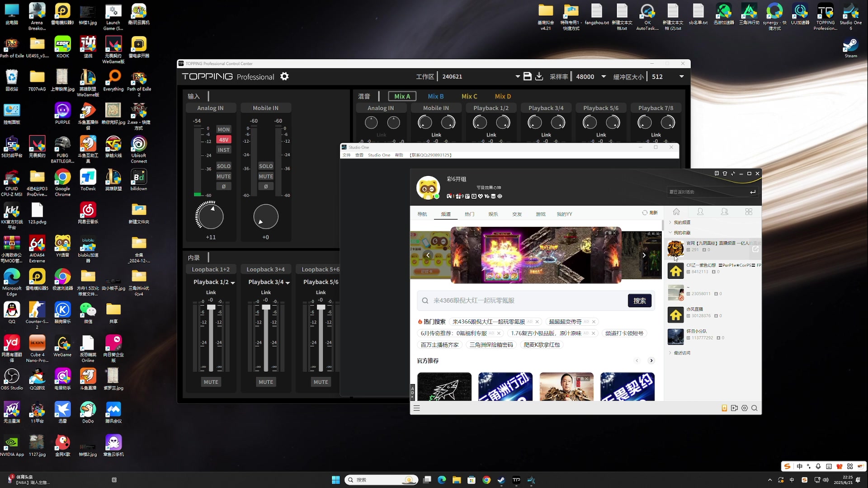The image size is (868, 488).
Task: Adjust Mobile IN gain knob +0
Action: coord(266,216)
